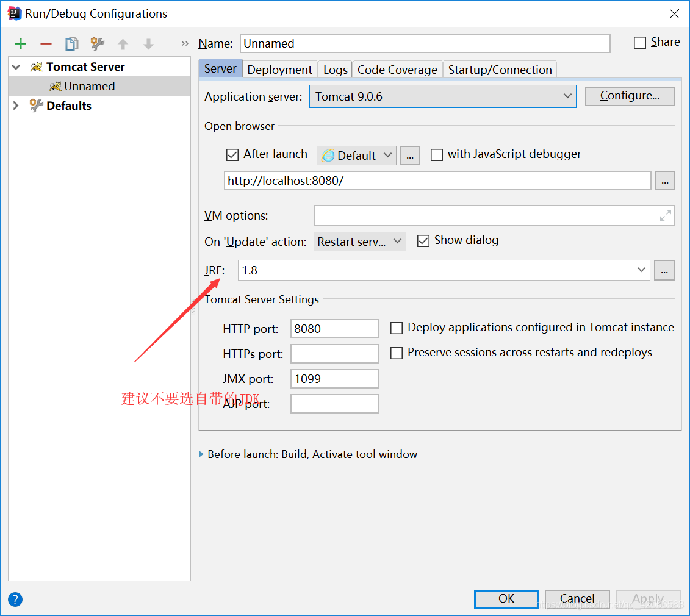Move configuration up with the up arrow
This screenshot has height=616, width=690.
[123, 44]
